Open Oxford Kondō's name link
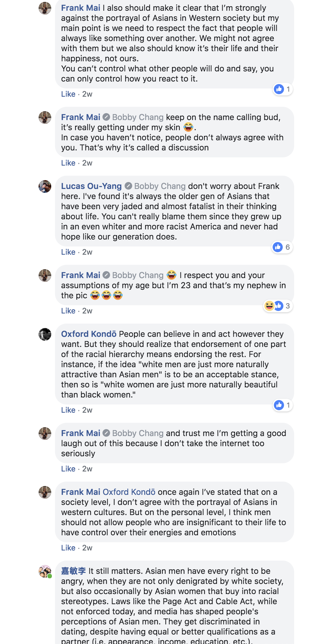The height and width of the screenshot is (644, 315). [x=89, y=334]
